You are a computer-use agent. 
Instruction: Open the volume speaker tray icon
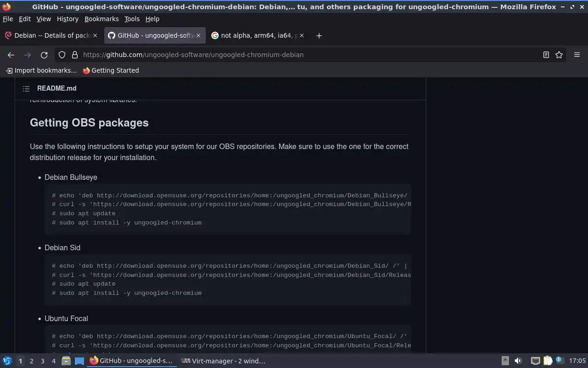(518, 361)
